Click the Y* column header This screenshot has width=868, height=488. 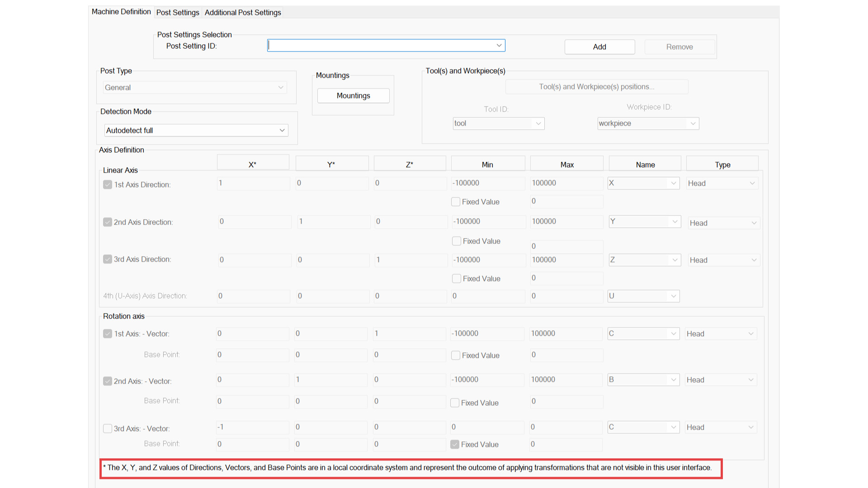point(332,163)
